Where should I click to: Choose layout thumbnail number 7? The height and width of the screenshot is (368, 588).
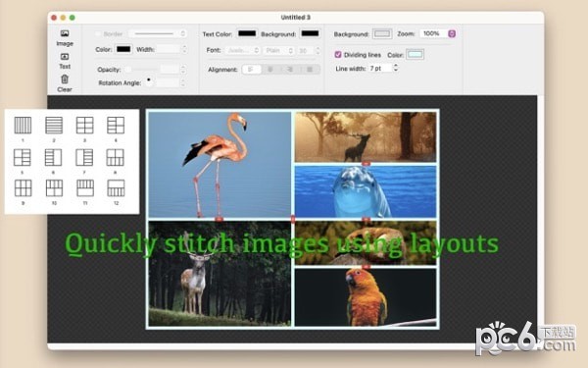(x=84, y=157)
